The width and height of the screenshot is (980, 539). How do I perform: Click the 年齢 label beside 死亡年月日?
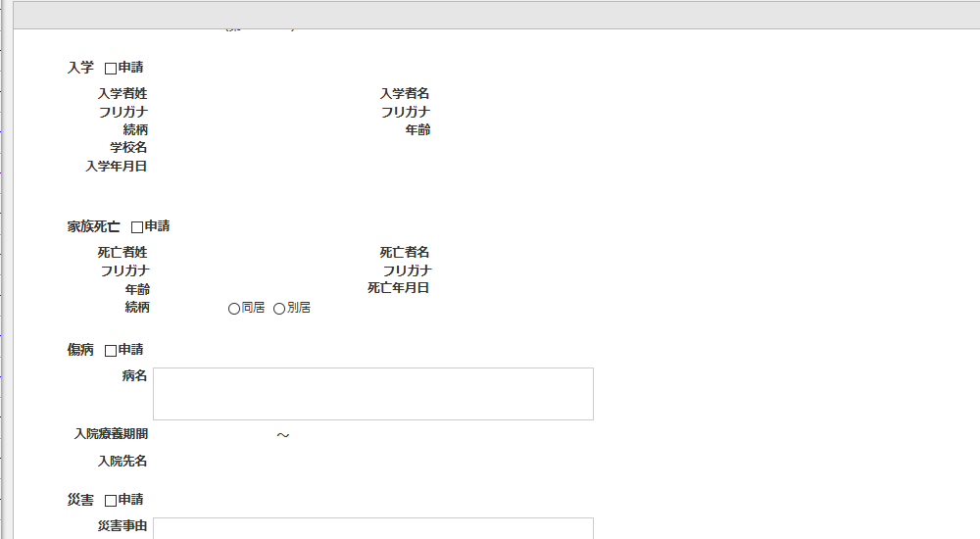[137, 290]
